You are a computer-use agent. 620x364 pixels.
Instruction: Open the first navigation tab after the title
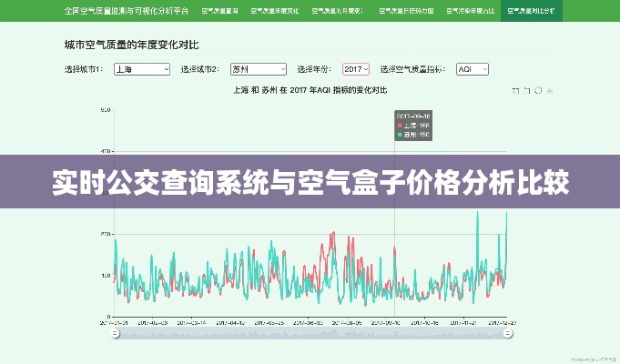219,11
